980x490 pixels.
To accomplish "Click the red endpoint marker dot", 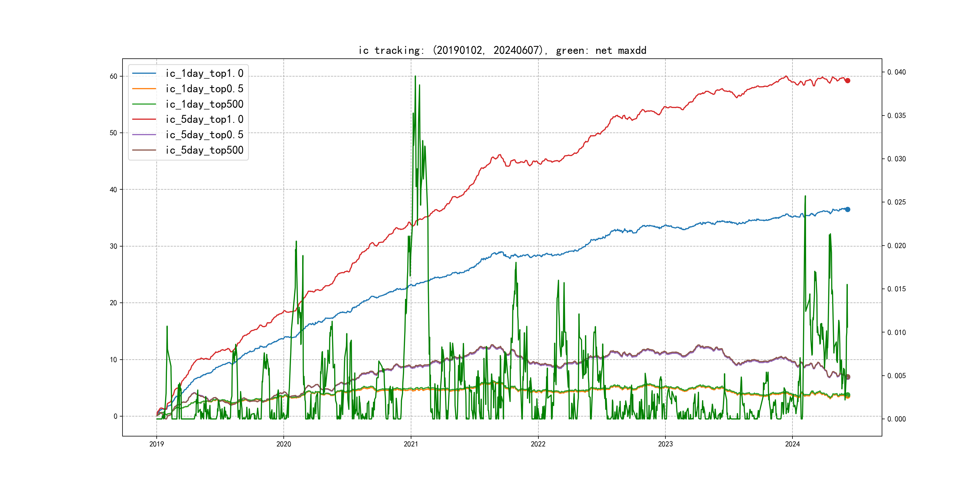I will click(x=848, y=81).
